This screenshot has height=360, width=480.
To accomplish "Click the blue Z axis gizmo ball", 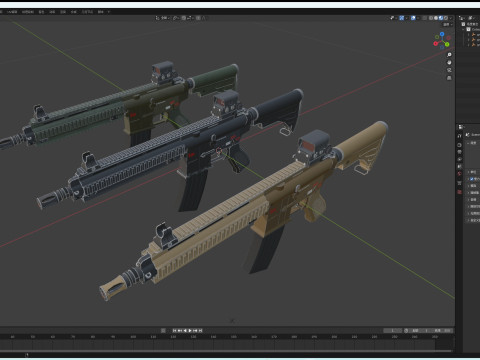I will coord(442,34).
